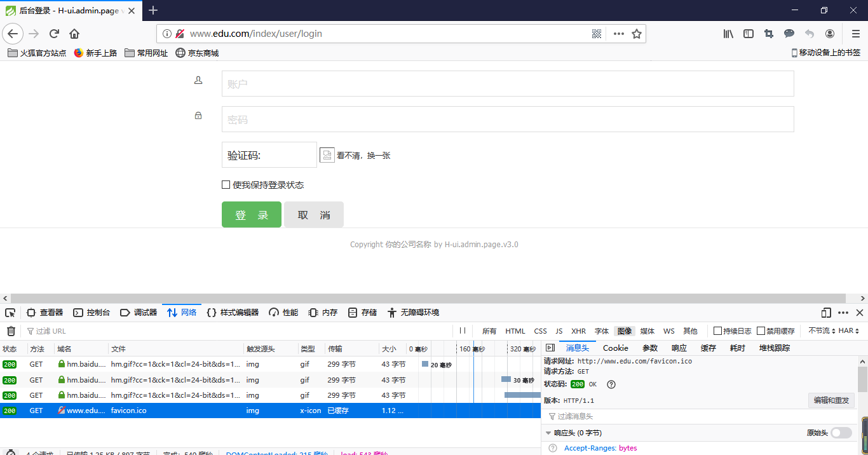Enable 使我保持登录状态 checkbox
The height and width of the screenshot is (455, 868).
pyautogui.click(x=226, y=185)
